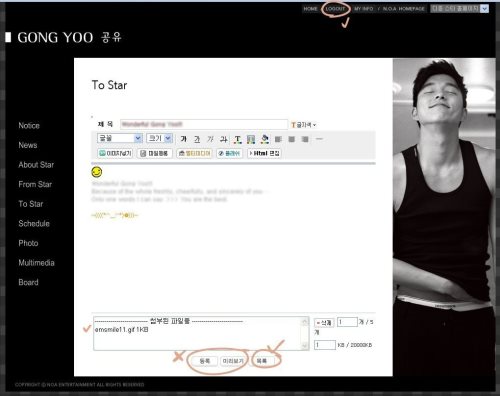The height and width of the screenshot is (396, 500).
Task: Open the 크기 font size dropdown
Action: 159,138
